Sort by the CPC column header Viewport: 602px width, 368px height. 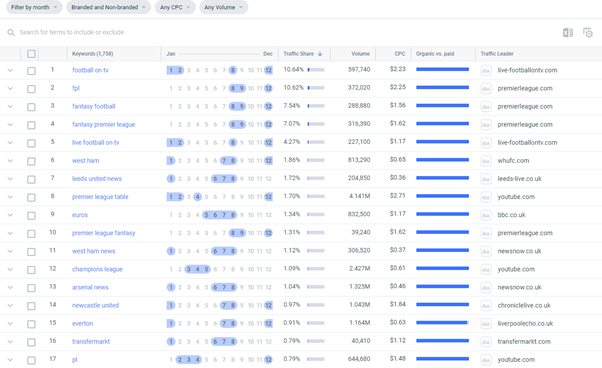tap(400, 54)
